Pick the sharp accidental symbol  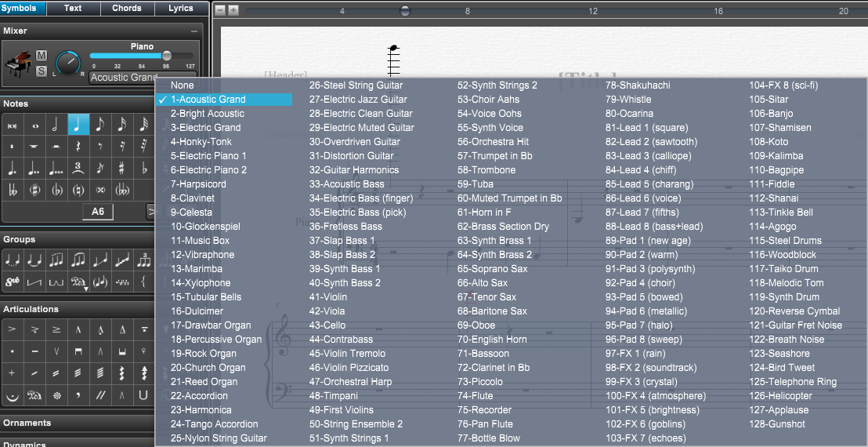click(121, 168)
